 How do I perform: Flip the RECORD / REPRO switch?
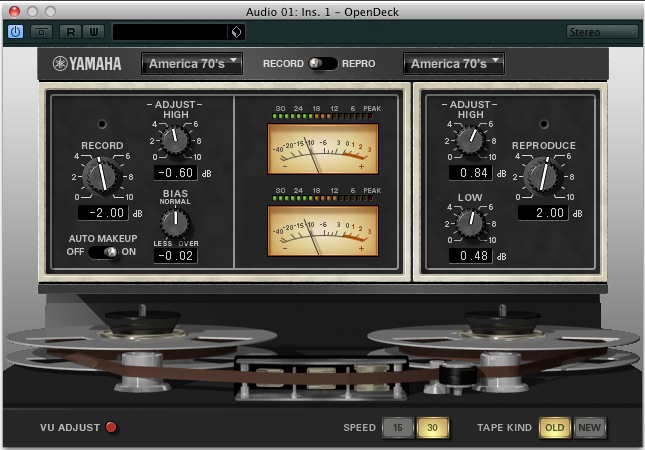[x=322, y=63]
